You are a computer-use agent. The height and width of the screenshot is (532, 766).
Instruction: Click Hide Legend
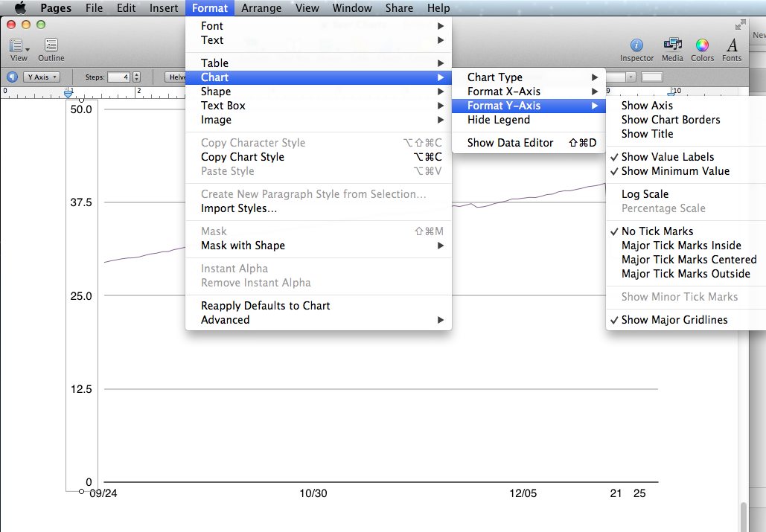(529, 120)
